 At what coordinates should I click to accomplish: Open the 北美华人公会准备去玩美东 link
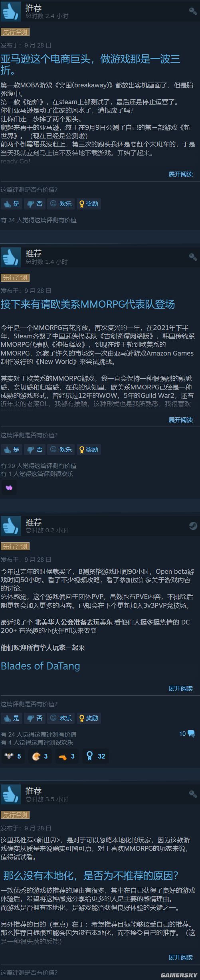point(74,622)
